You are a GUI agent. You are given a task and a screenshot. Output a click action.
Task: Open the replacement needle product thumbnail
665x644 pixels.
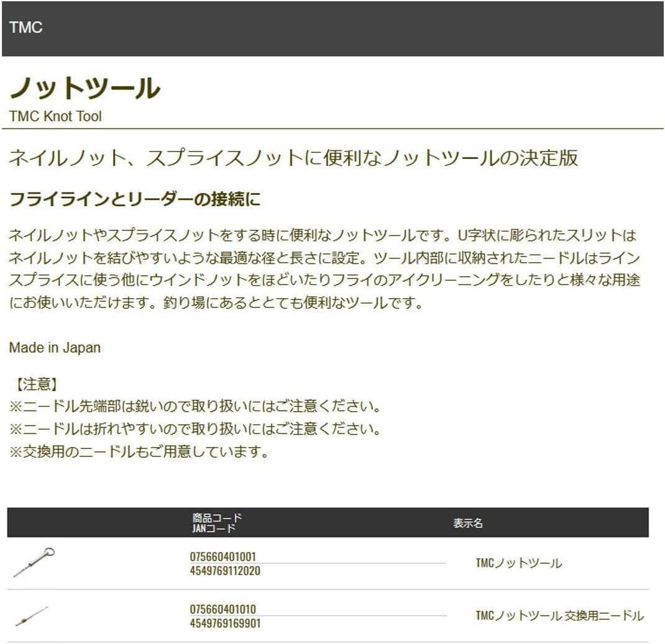point(32,616)
